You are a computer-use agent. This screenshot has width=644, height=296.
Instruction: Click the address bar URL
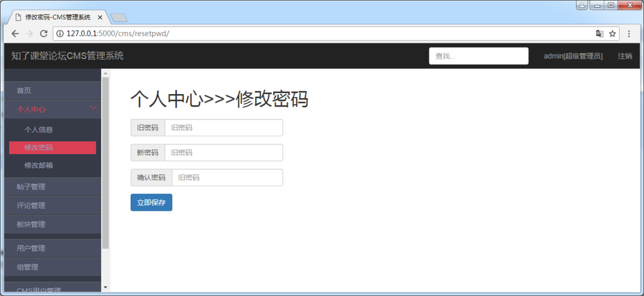click(x=117, y=34)
